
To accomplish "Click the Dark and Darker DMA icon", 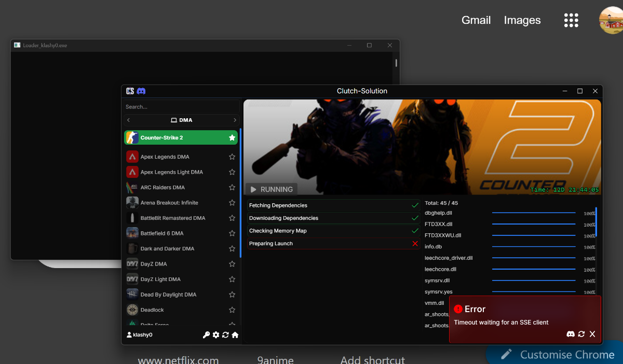I will pos(132,248).
